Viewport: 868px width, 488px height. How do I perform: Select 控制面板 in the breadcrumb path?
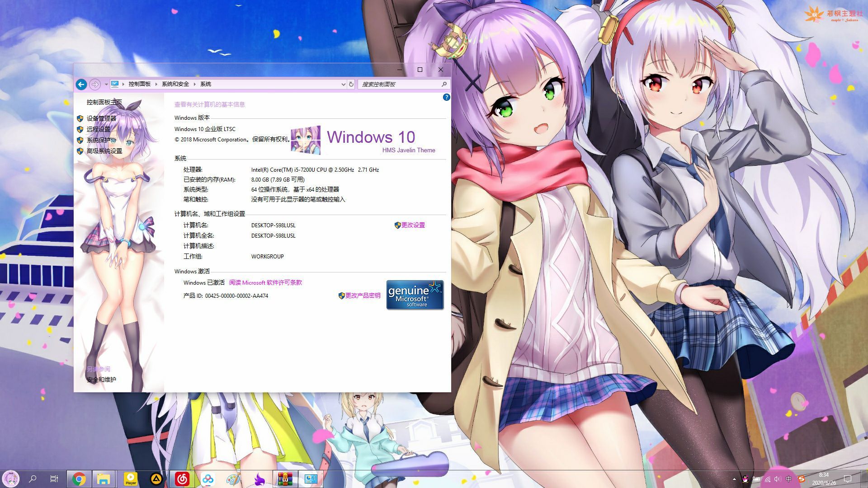139,84
